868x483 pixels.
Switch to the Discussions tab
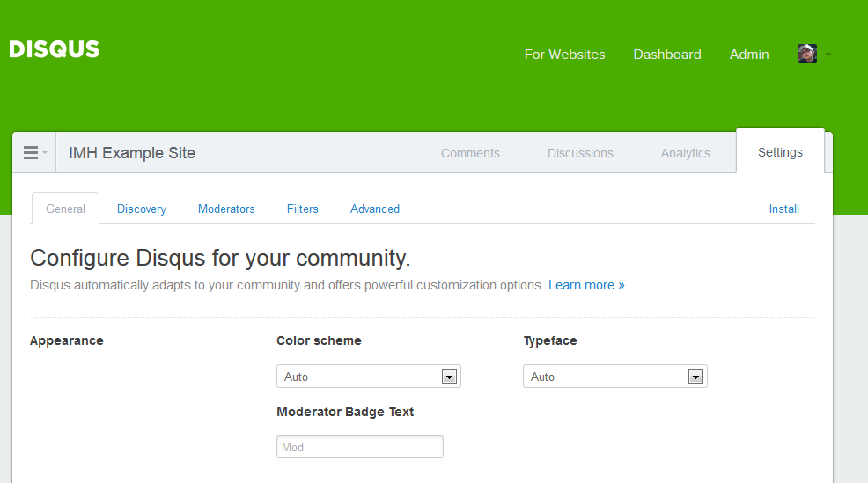(x=580, y=153)
